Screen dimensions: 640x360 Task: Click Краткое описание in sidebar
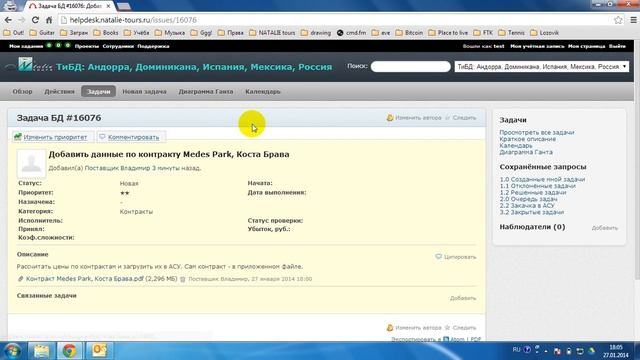527,139
